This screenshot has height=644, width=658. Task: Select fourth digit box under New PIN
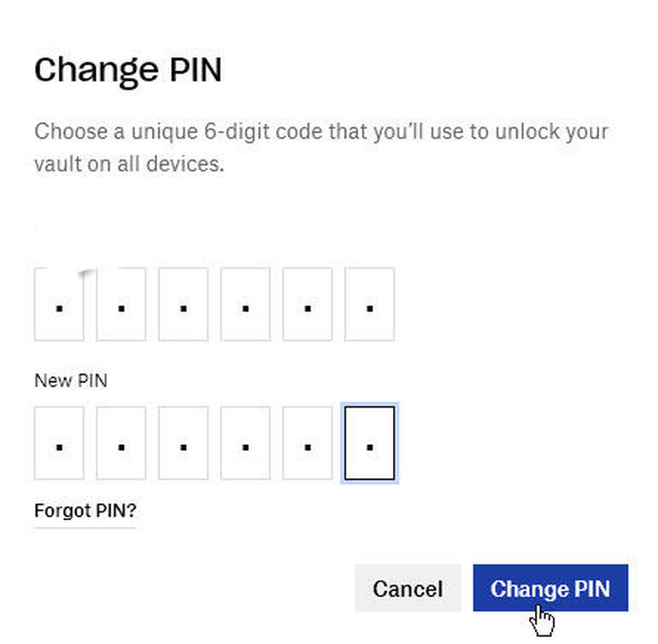pyautogui.click(x=245, y=442)
